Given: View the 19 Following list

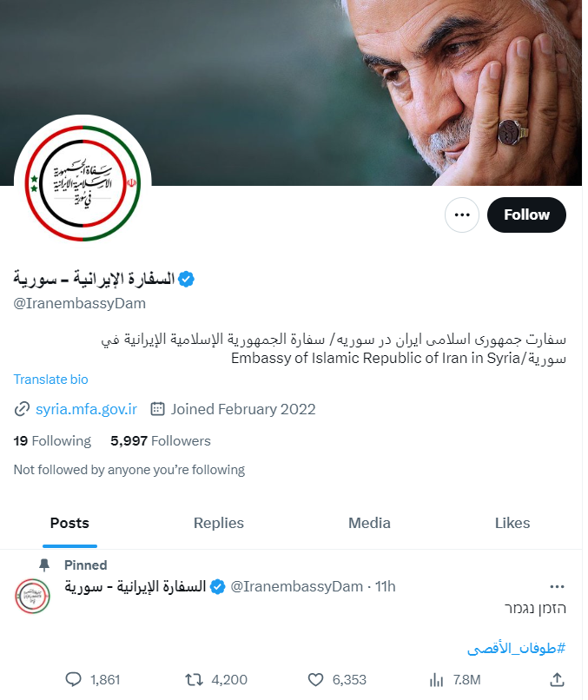Looking at the screenshot, I should (x=52, y=440).
